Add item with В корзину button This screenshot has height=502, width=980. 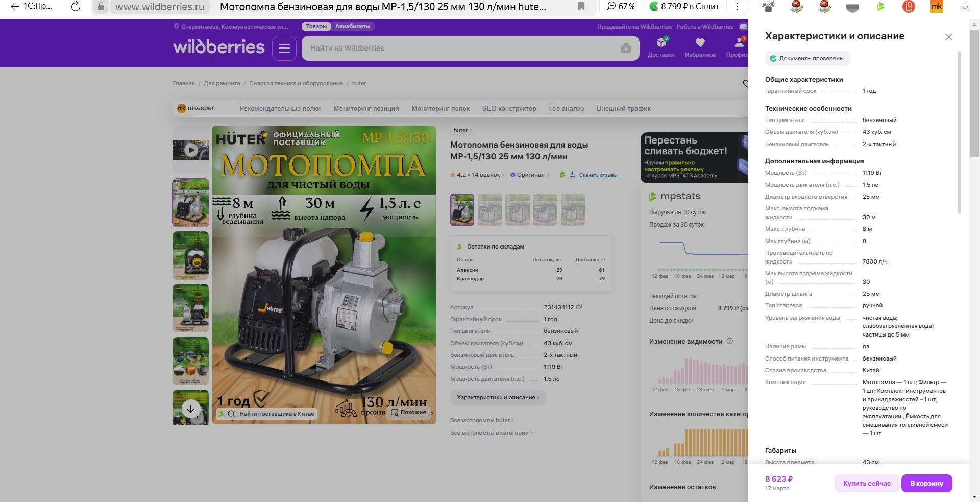point(926,483)
